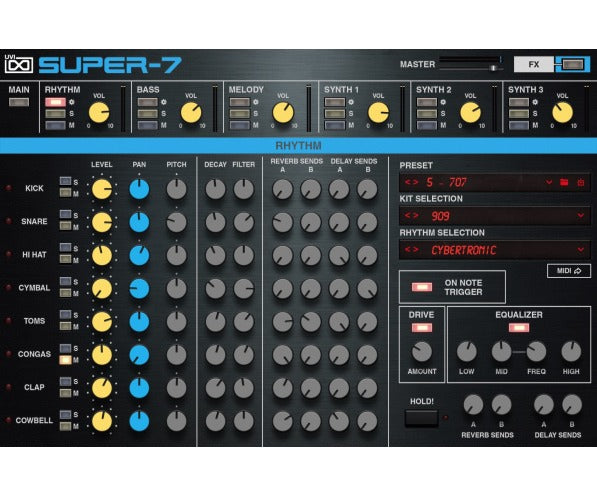597x497 pixels.
Task: Open the Melody section settings gear
Action: pyautogui.click(x=256, y=102)
